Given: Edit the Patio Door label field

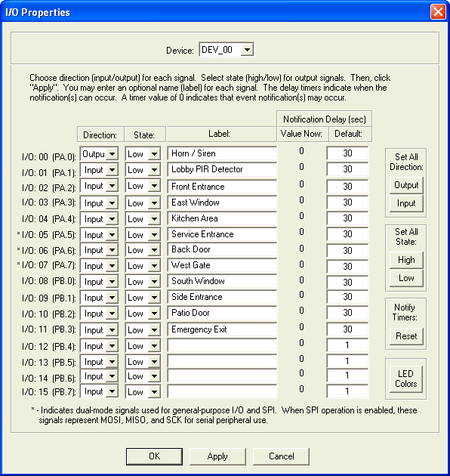Looking at the screenshot, I should pos(222,313).
